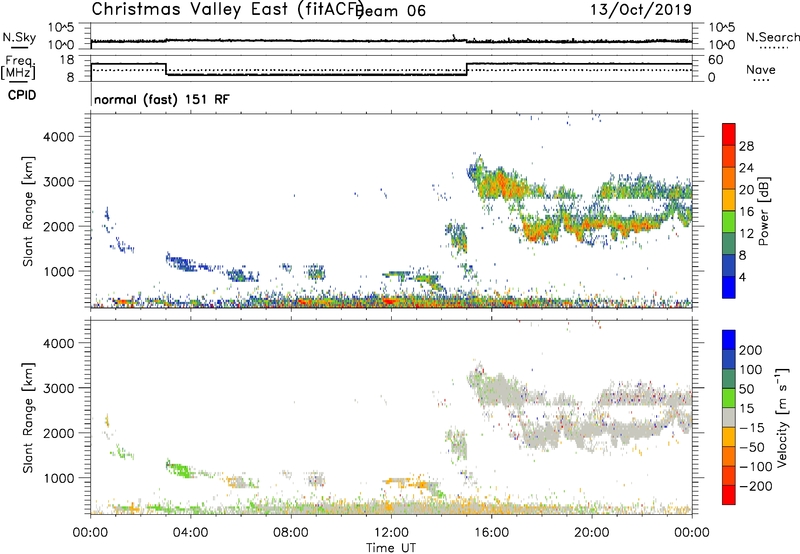Click the "12:00" time tick label
Image resolution: width=800 pixels, height=554 pixels.
[391, 533]
